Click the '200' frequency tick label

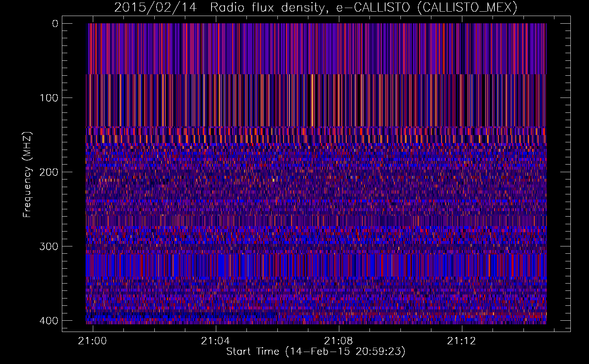48,172
